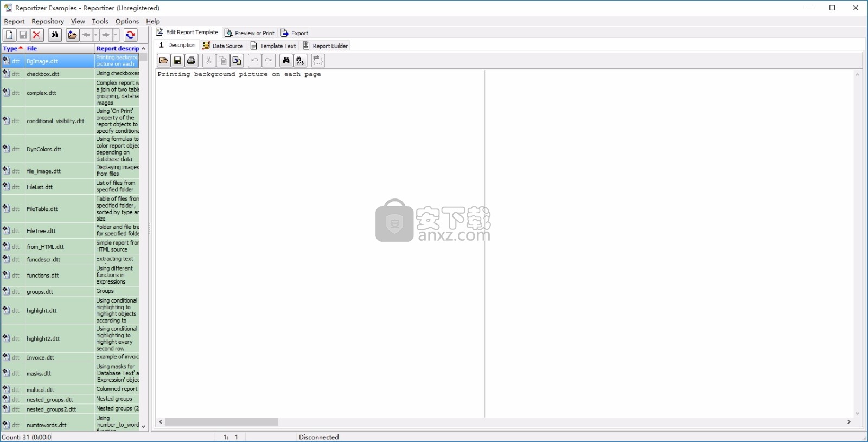Select FileTree.dtt in the report list
Screen dimensions: 868x442
pyautogui.click(x=70, y=230)
